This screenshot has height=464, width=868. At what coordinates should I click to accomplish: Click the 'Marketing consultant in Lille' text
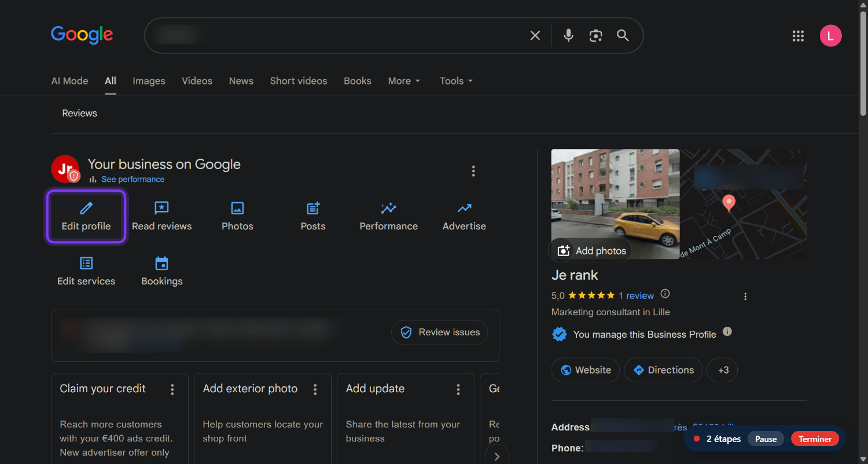coord(610,312)
